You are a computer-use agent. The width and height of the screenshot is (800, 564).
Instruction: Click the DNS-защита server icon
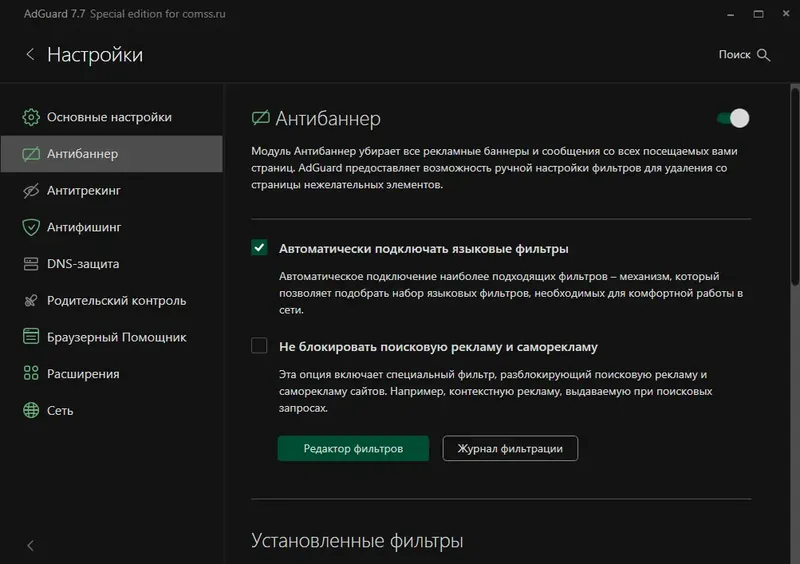coord(31,264)
